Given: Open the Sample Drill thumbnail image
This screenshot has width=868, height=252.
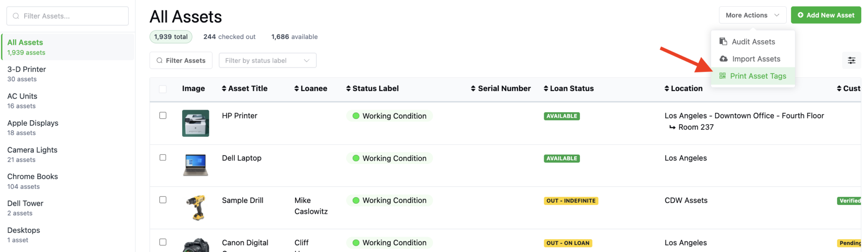Looking at the screenshot, I should [195, 208].
